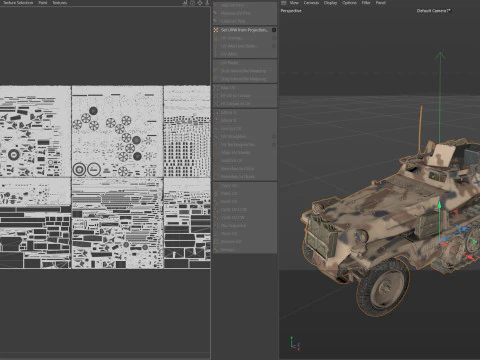Open the Paint menu in UV editor

coord(43,3)
